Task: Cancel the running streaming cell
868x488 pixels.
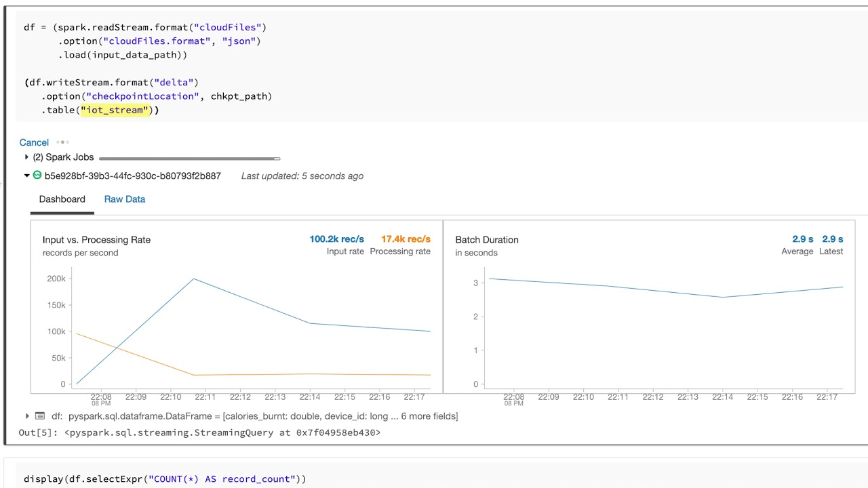Action: 34,142
